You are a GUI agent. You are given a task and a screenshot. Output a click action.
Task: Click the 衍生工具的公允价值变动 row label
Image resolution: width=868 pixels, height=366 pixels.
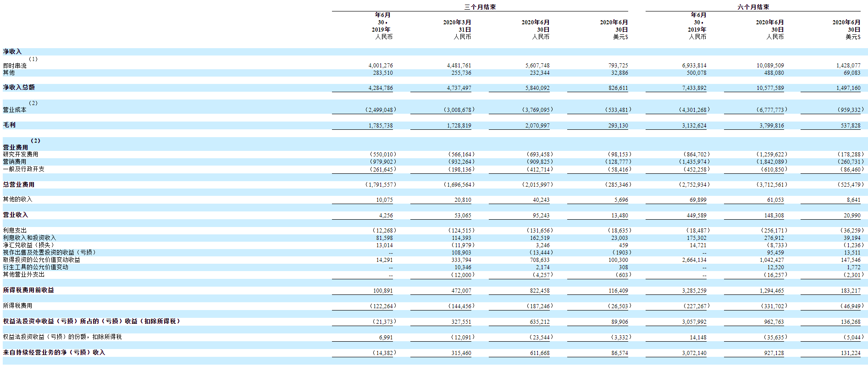tap(36, 267)
